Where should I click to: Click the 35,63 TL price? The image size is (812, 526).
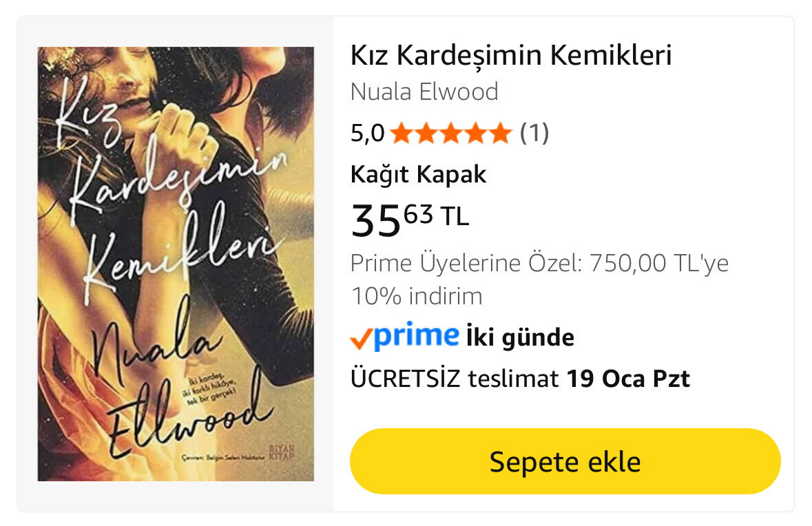tap(410, 220)
